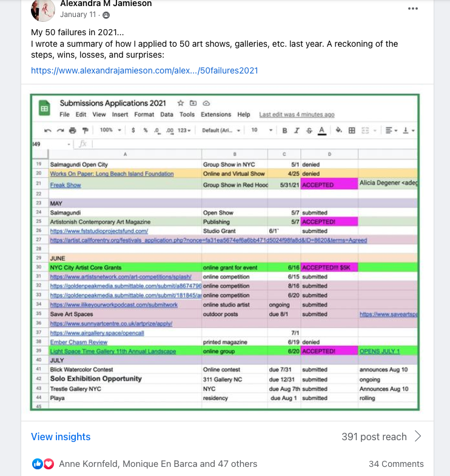The width and height of the screenshot is (450, 476).
Task: Click the Love heart reaction icon
Action: 49,464
